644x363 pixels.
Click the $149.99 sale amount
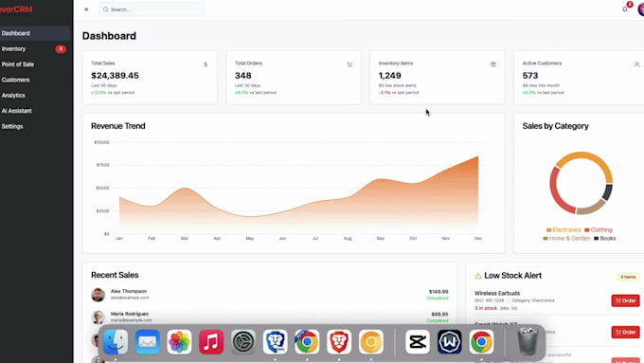pos(438,292)
